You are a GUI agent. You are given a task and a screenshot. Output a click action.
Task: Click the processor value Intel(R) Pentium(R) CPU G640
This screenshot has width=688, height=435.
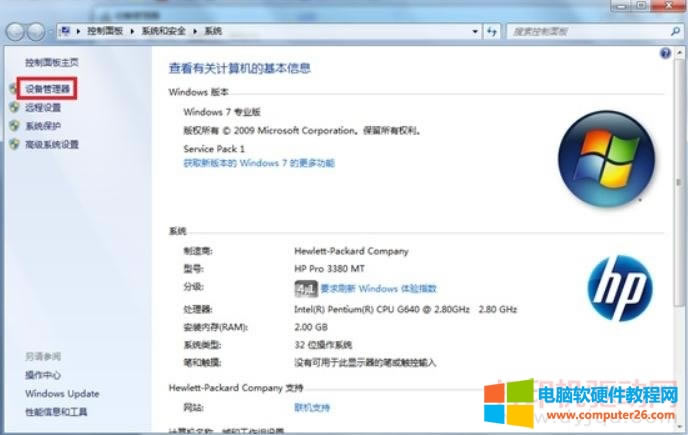point(405,309)
